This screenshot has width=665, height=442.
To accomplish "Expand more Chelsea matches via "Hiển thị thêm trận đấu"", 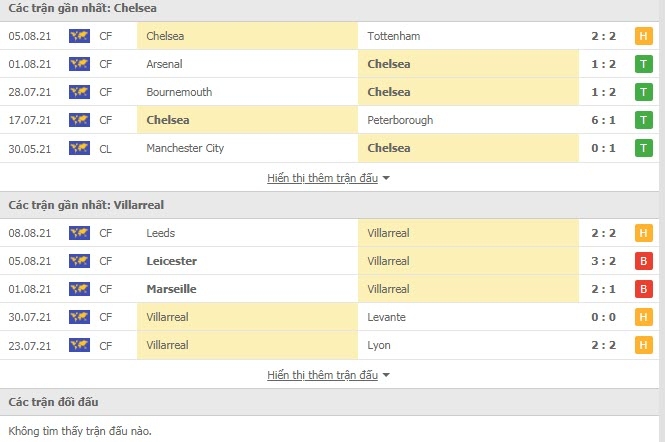I will click(x=322, y=178).
